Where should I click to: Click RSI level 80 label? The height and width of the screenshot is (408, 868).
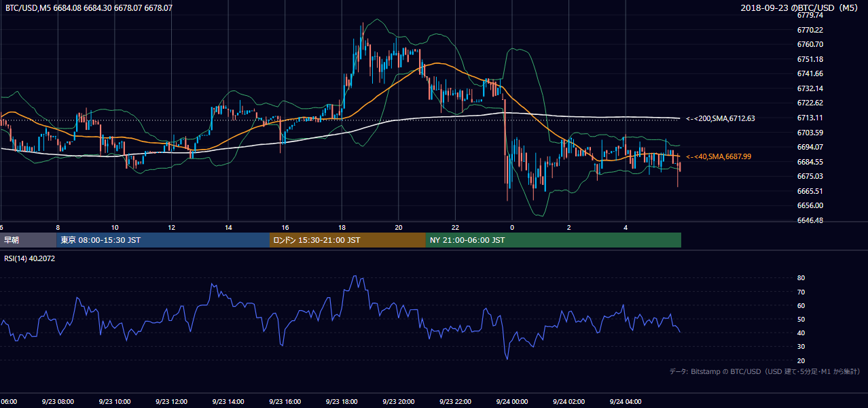(801, 278)
